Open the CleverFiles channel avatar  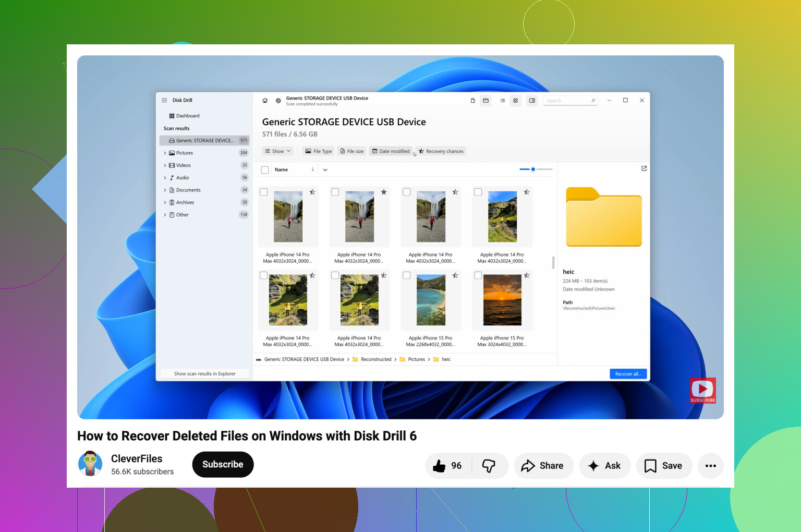coord(90,464)
